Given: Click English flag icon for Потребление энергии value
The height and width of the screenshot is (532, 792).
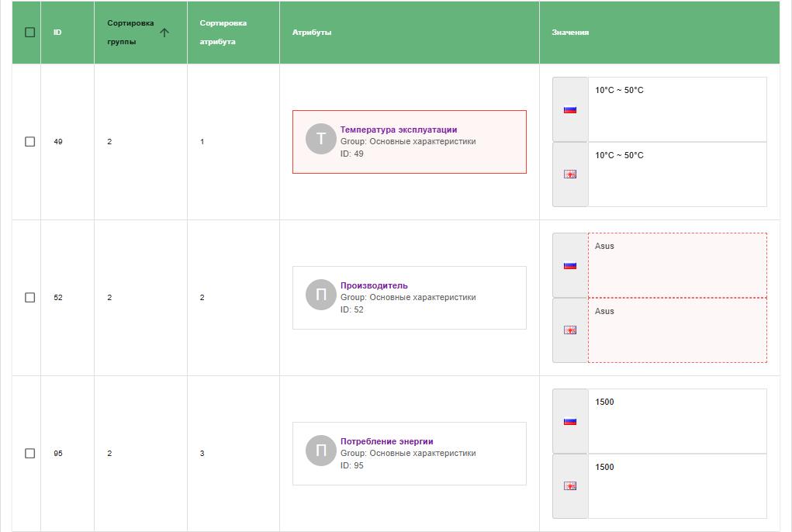Looking at the screenshot, I should 570,486.
